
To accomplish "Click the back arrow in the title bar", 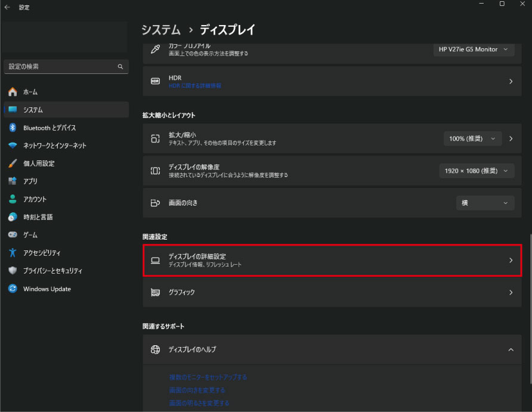I will tap(7, 8).
